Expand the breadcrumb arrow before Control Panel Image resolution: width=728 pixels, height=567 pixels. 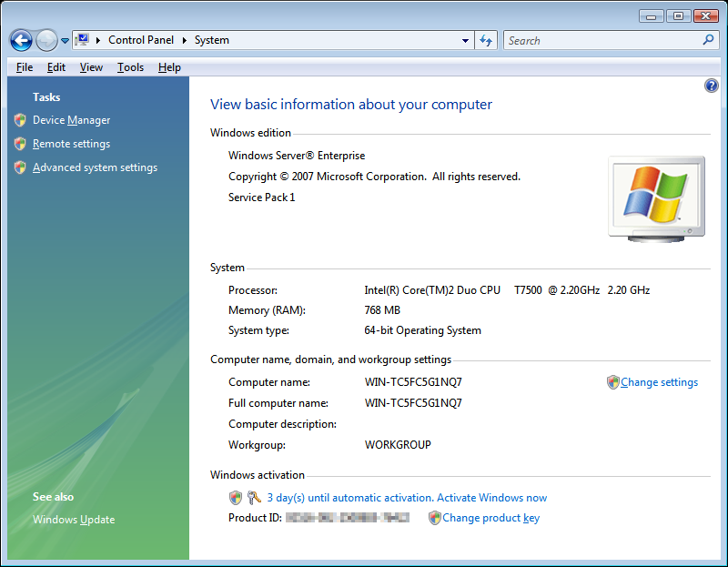pyautogui.click(x=98, y=40)
